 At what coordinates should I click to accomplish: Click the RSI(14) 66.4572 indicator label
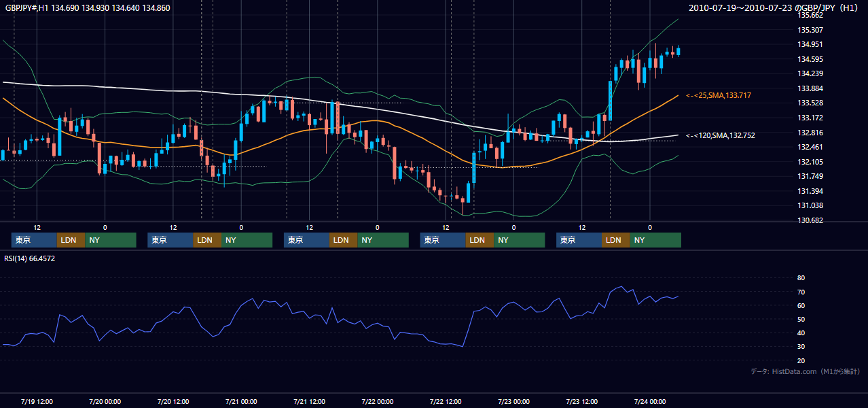point(30,258)
